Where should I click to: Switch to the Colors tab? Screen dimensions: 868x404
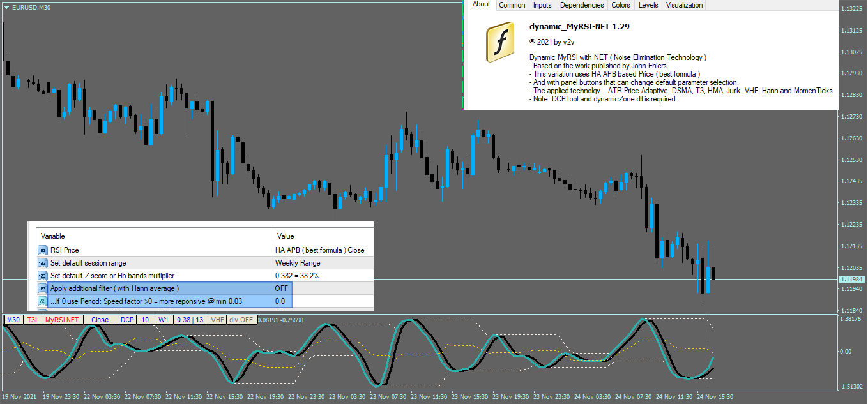click(621, 5)
